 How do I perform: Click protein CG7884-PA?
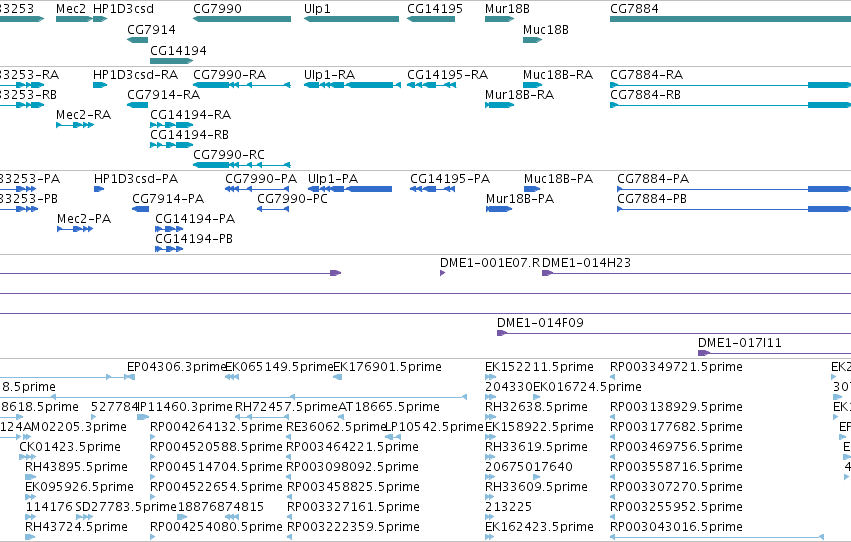pyautogui.click(x=734, y=189)
